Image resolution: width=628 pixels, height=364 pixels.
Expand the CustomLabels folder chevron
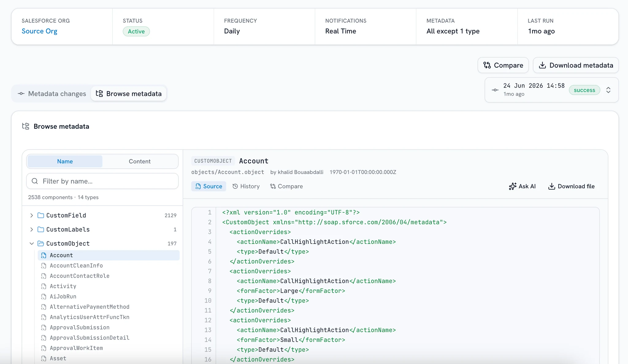32,229
